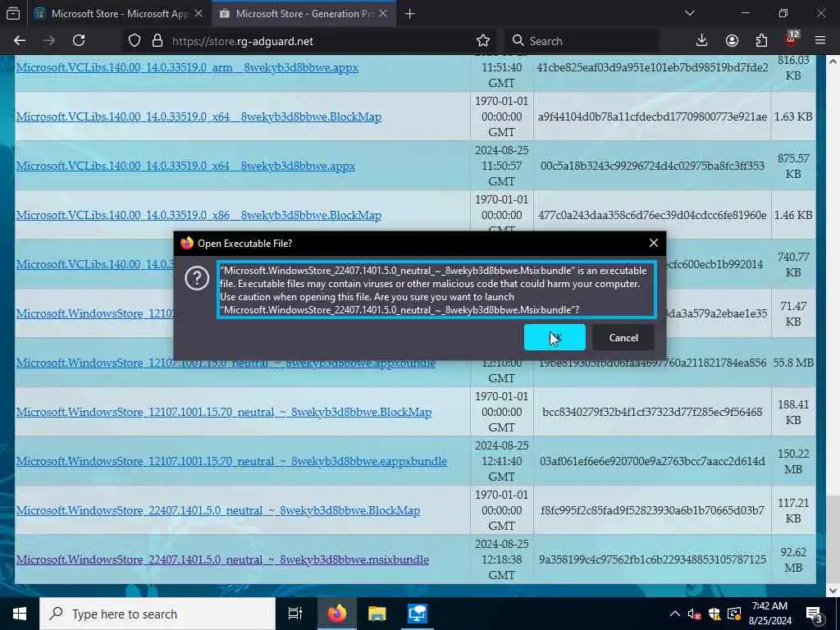Screen dimensions: 840x630
Task: Click the remote desktop taskbar app icon
Action: pos(417,614)
